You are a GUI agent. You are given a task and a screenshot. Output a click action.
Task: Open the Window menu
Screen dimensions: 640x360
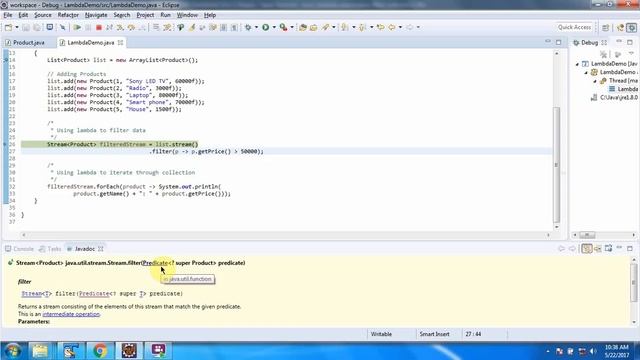coord(187,15)
